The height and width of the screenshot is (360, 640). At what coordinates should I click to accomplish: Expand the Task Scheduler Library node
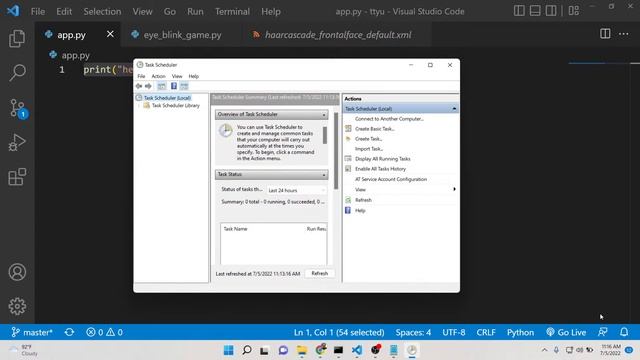coord(139,106)
